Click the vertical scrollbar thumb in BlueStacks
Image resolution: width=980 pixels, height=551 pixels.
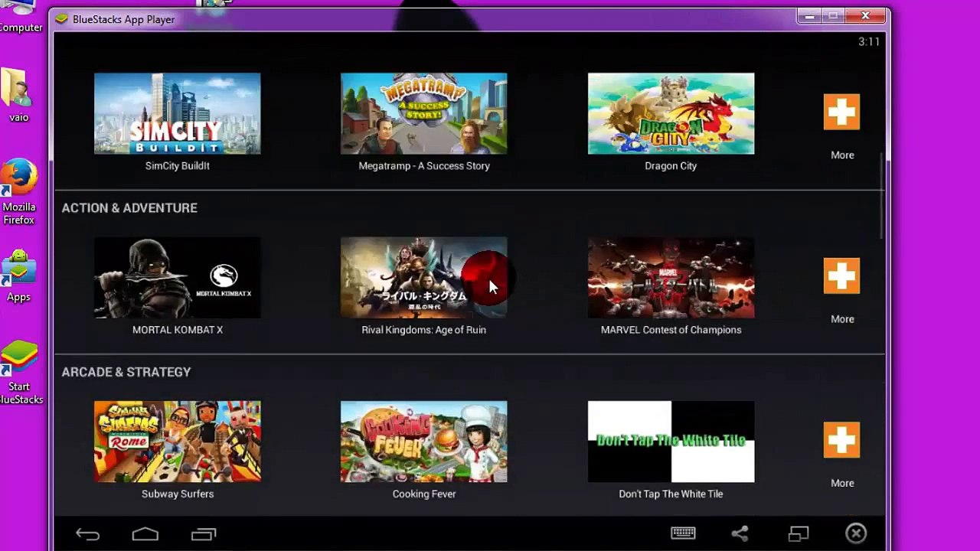click(882, 195)
